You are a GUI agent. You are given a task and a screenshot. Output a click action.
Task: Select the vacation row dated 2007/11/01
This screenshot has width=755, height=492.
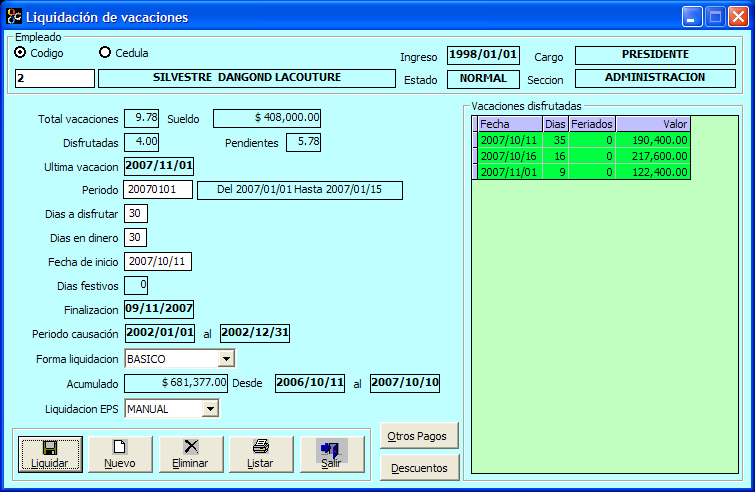point(581,172)
